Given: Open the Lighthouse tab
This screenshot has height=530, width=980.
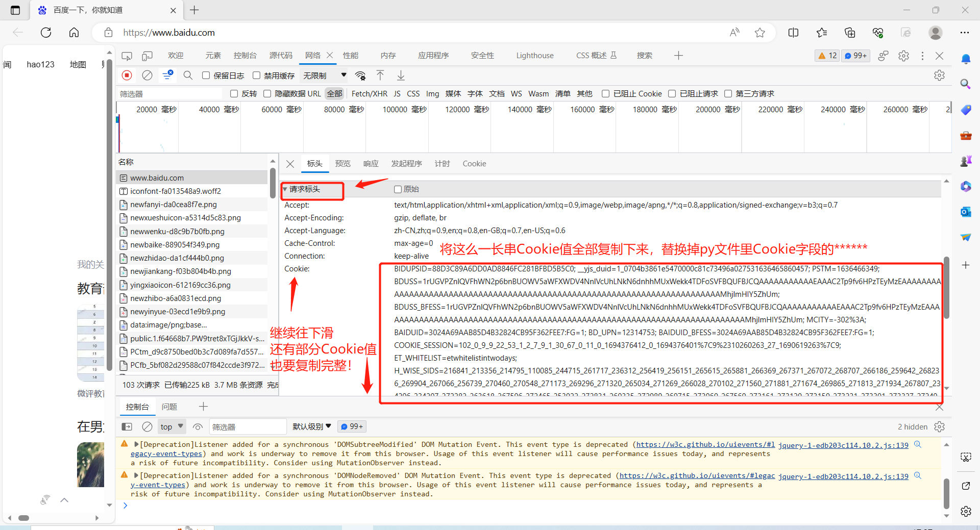Looking at the screenshot, I should [534, 56].
